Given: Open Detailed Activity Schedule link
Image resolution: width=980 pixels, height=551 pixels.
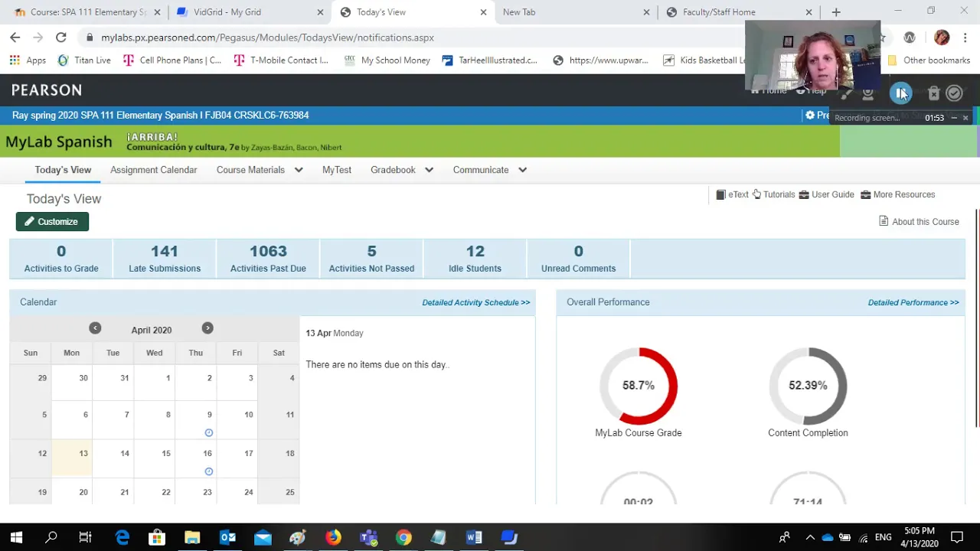Looking at the screenshot, I should coord(476,302).
